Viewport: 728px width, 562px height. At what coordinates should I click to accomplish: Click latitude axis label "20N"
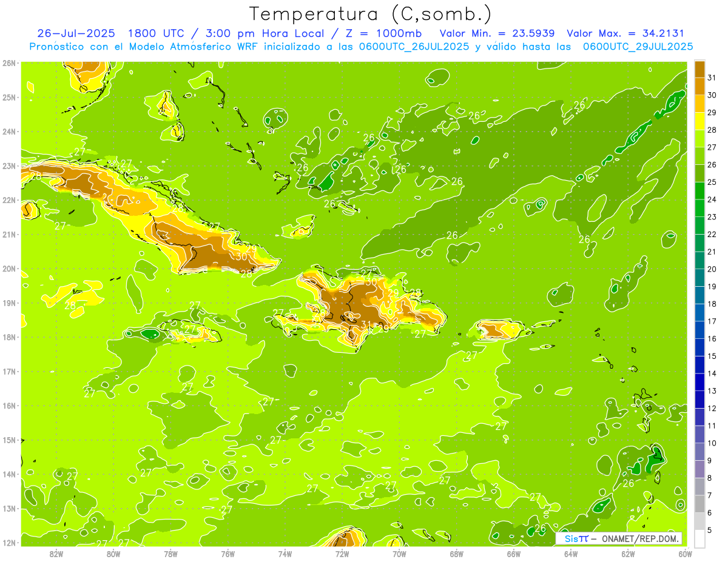(x=8, y=269)
